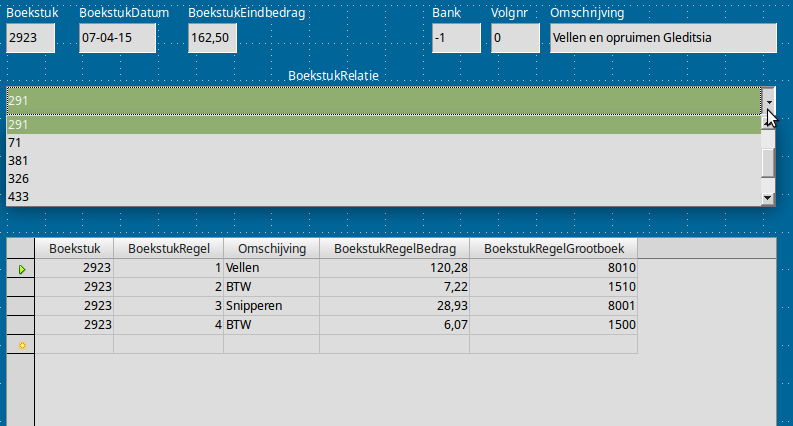Edit Omschrijving field Vellen en opruimen
The image size is (793, 426).
[662, 39]
